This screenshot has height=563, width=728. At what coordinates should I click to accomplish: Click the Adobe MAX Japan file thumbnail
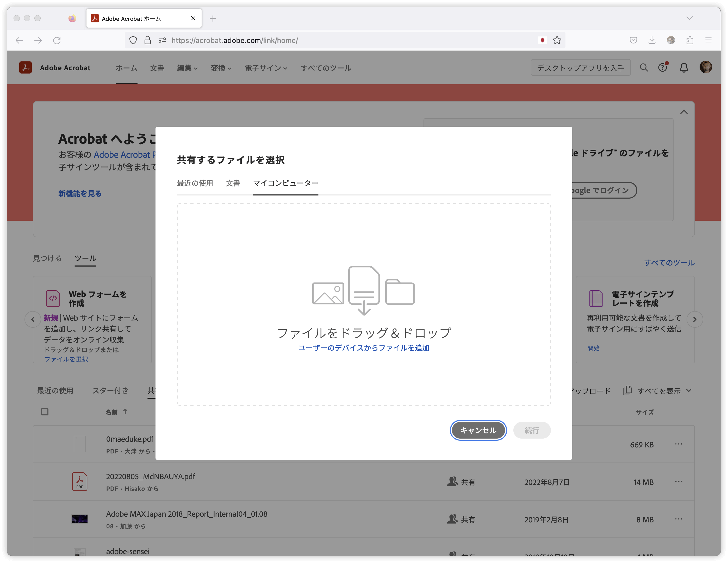pyautogui.click(x=79, y=519)
